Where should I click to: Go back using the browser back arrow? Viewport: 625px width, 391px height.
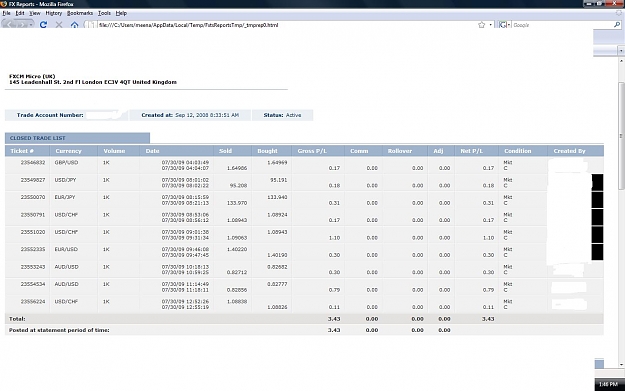[x=9, y=24]
